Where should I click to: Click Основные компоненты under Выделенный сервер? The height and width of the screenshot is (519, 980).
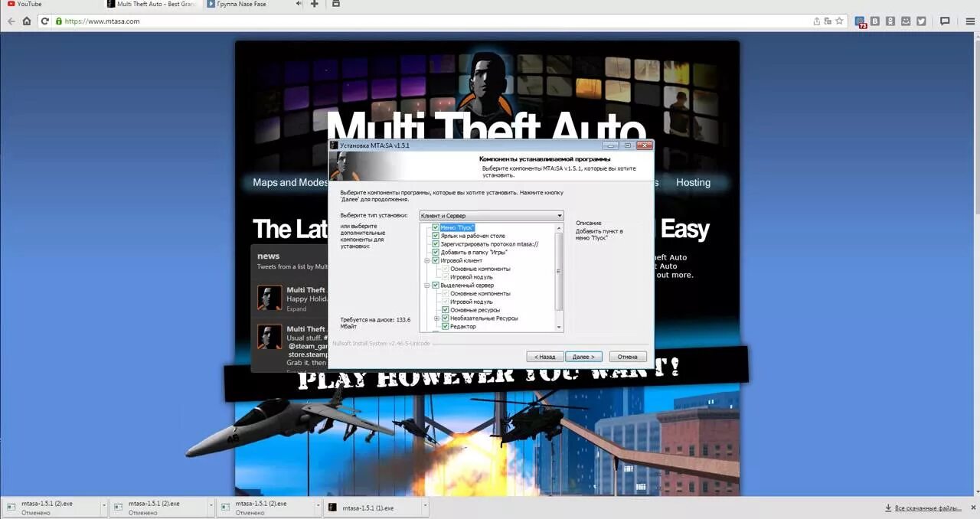(x=480, y=294)
